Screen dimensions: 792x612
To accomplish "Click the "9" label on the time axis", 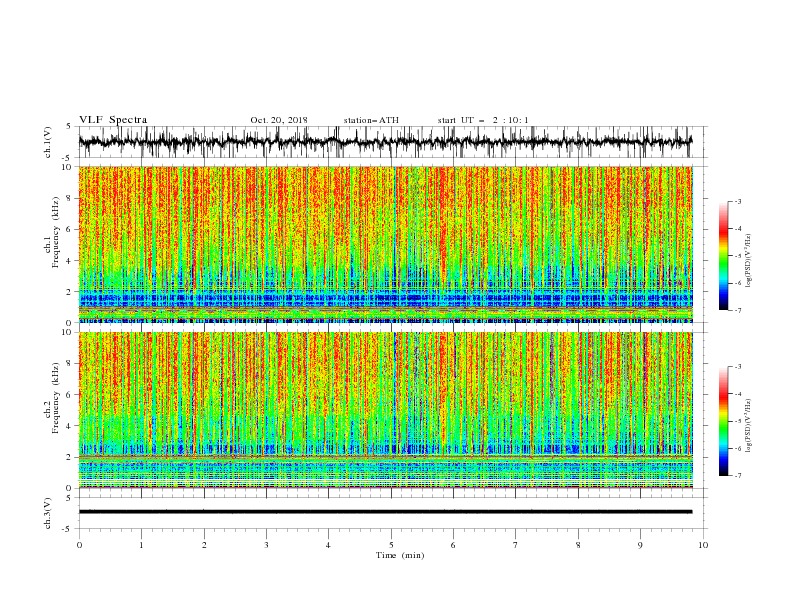I will click(640, 545).
